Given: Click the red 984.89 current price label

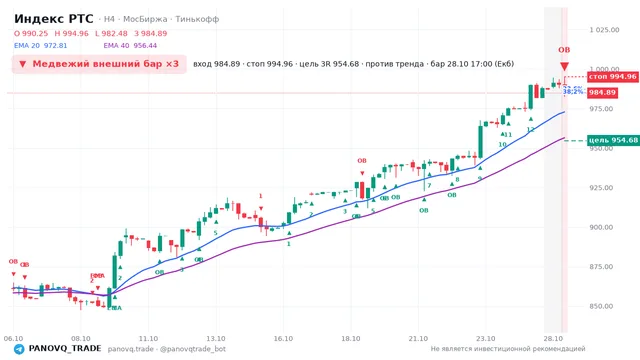Looking at the screenshot, I should [602, 93].
